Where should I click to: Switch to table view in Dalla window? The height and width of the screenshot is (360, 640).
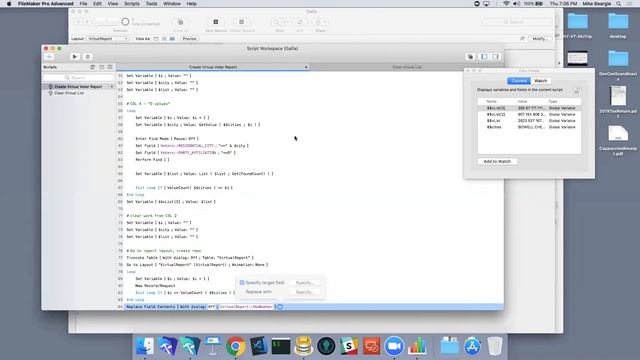click(x=172, y=39)
